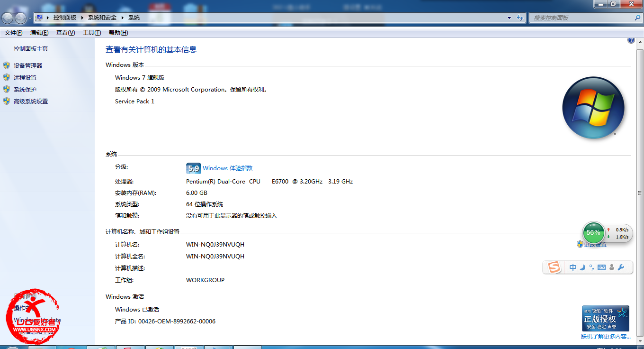The height and width of the screenshot is (349, 644).
Task: Open the 查看(V) menu
Action: pos(65,33)
